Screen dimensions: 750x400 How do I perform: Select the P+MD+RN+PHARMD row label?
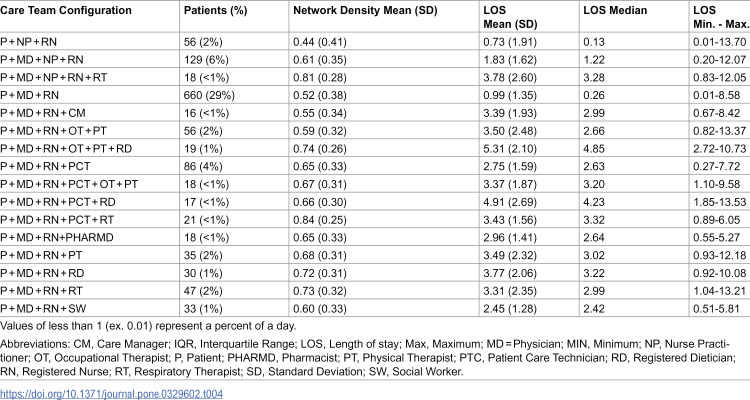(x=57, y=237)
